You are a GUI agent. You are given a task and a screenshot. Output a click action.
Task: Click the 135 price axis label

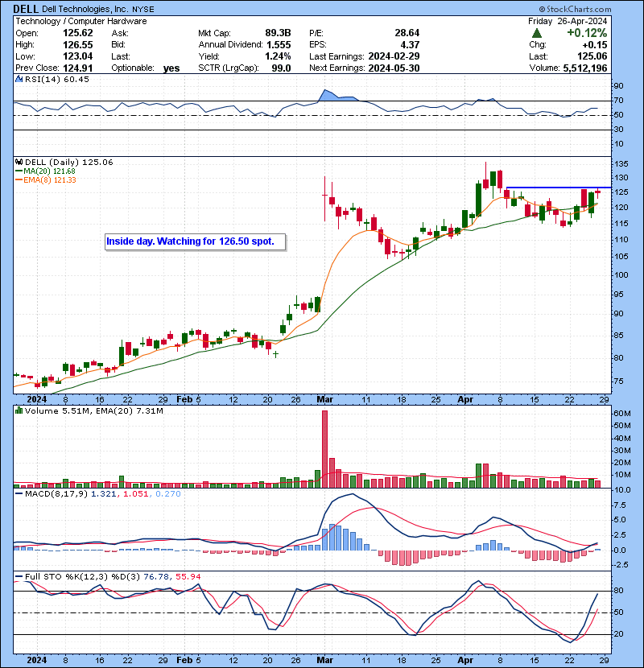[x=621, y=164]
